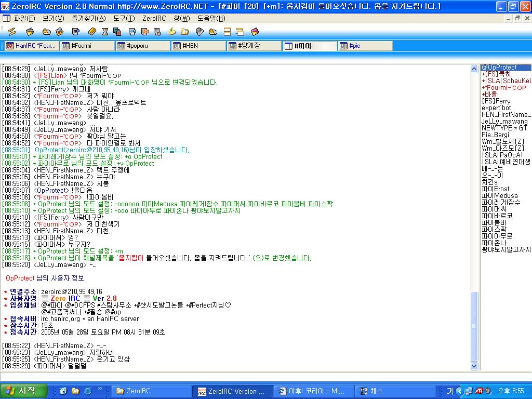Expand hidden system tray icons arrow

(459, 391)
